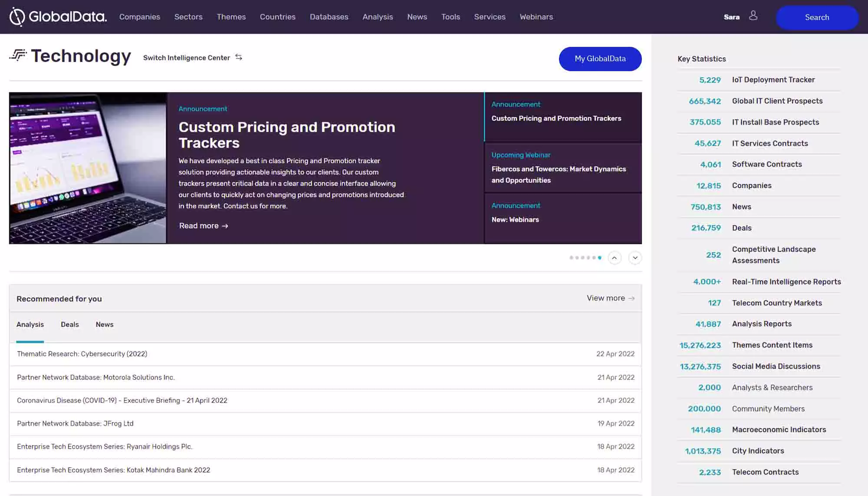
Task: Select the first carousel dot indicator
Action: click(571, 258)
